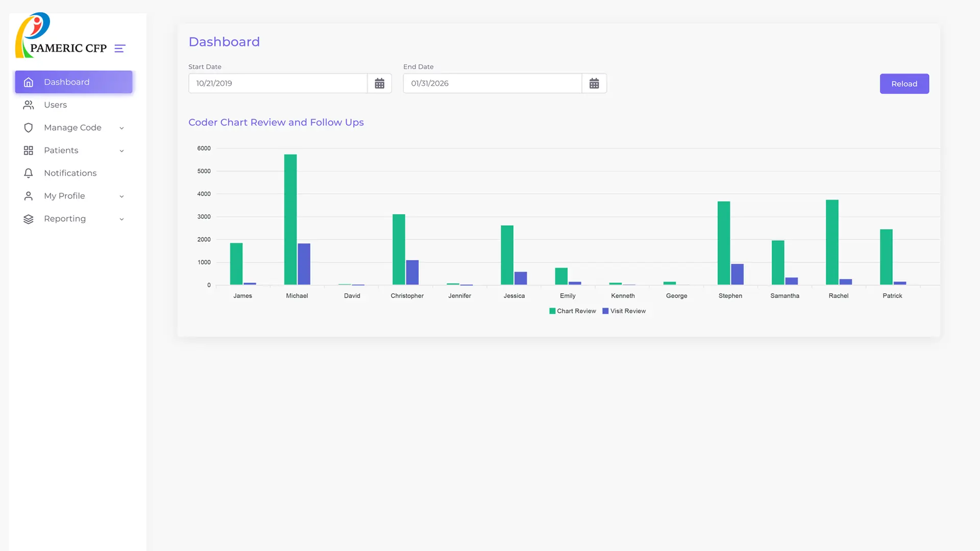Click the hamburger menu collapse icon

coord(120,48)
